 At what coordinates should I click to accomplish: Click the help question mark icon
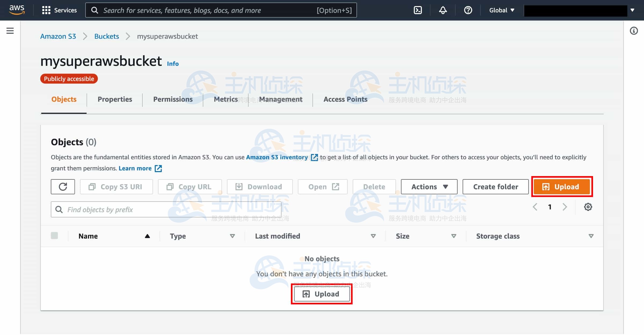coord(468,10)
